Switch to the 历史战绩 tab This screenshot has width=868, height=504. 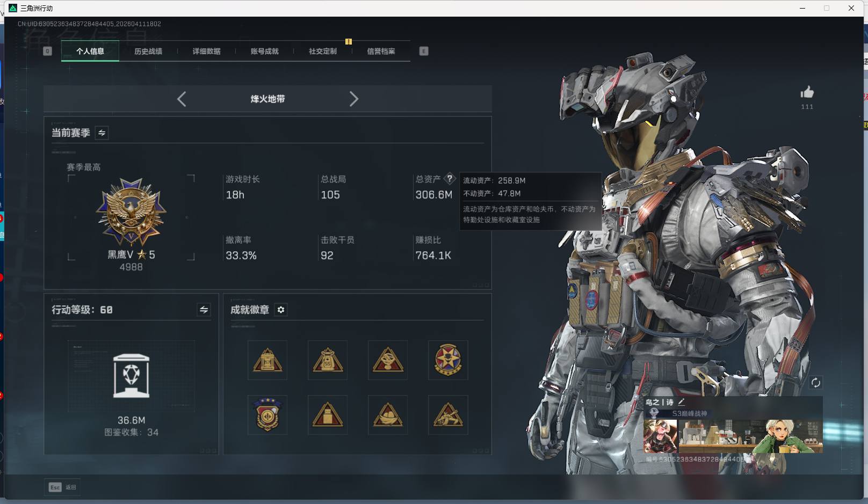tap(148, 52)
